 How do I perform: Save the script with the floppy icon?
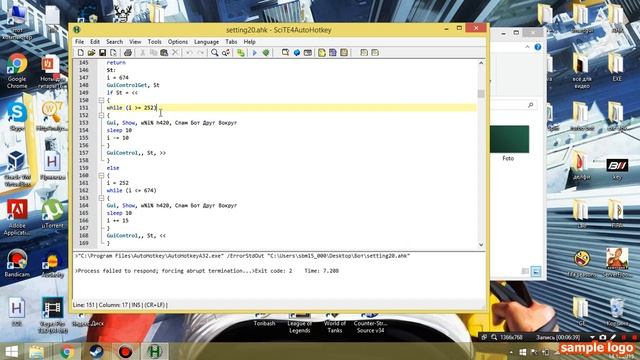[102, 53]
